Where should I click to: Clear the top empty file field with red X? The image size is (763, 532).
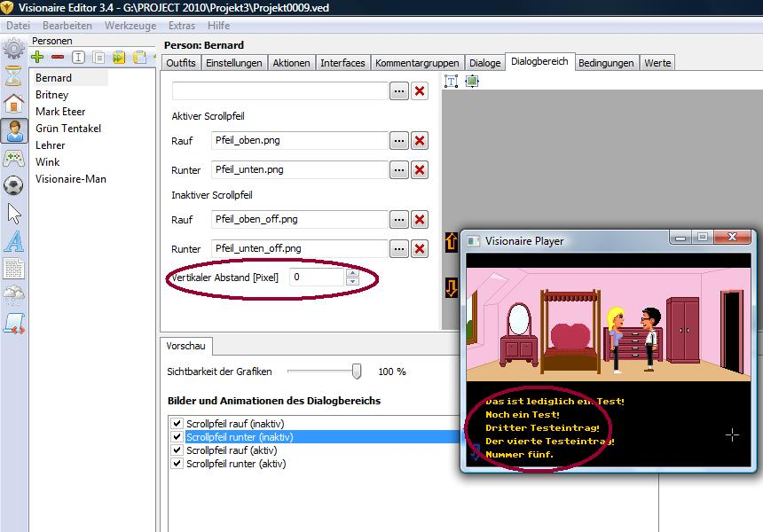click(x=420, y=91)
